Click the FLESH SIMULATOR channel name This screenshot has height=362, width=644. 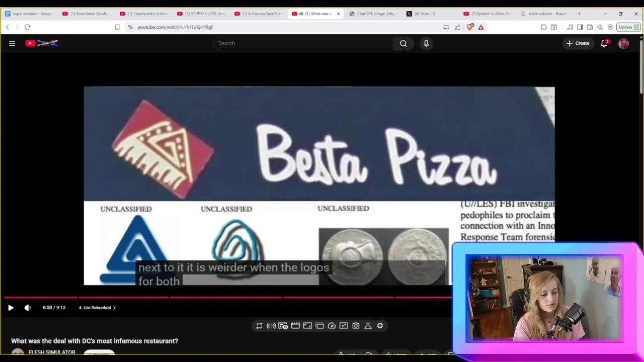[x=52, y=352]
